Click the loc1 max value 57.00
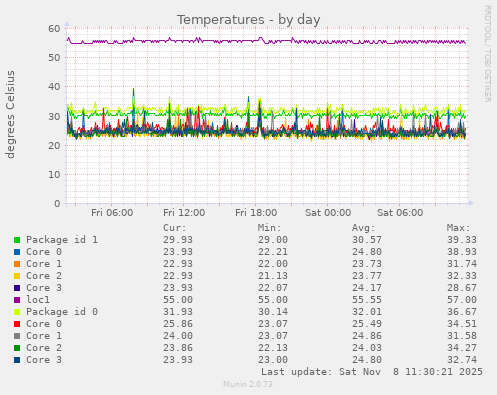The width and height of the screenshot is (497, 395). point(462,300)
